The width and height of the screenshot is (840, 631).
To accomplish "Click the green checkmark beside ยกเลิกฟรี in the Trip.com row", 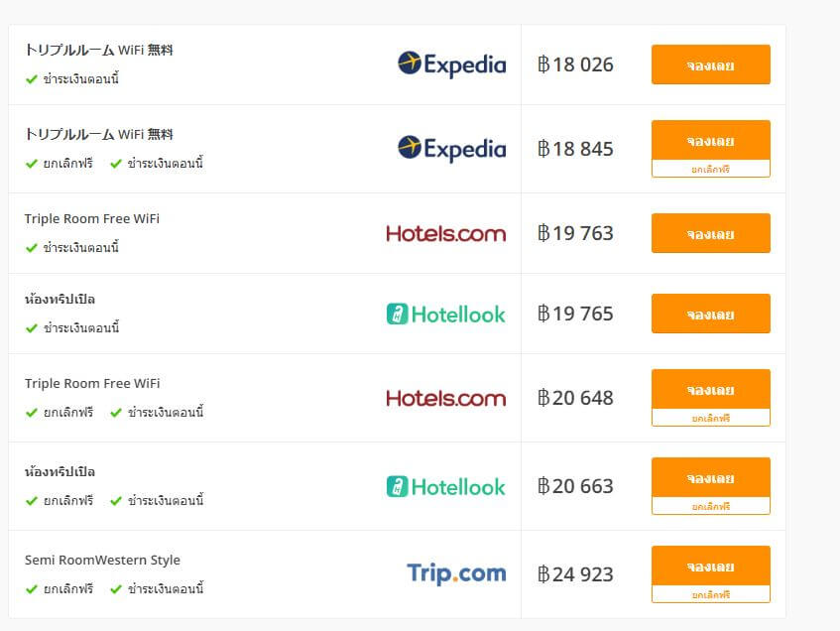I will [x=32, y=589].
